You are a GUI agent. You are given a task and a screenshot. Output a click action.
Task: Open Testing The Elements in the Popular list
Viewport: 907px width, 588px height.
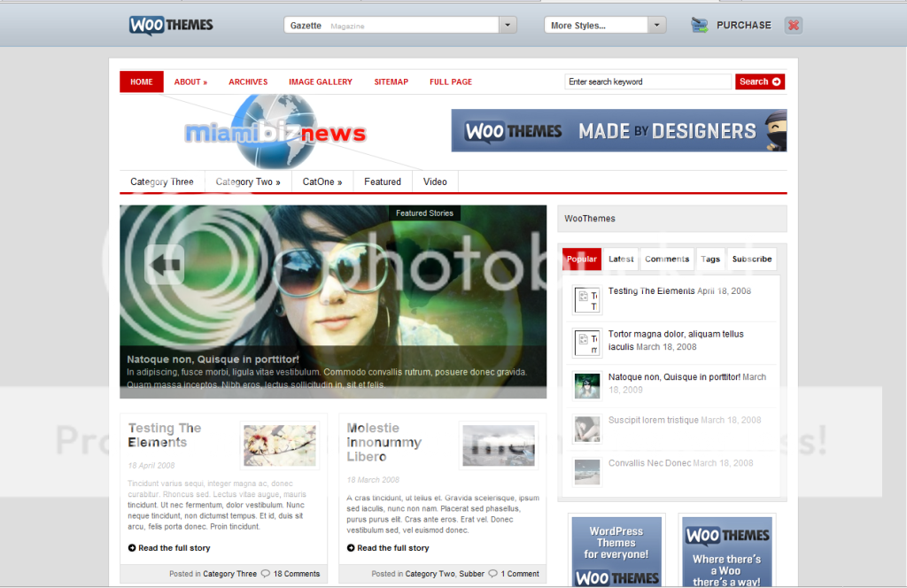point(651,290)
